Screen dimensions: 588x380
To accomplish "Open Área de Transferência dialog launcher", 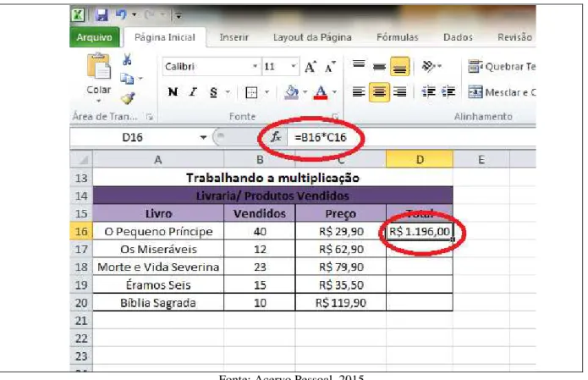I will click(x=150, y=118).
